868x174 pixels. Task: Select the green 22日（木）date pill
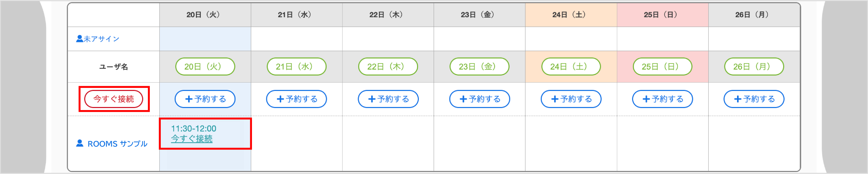coord(388,66)
